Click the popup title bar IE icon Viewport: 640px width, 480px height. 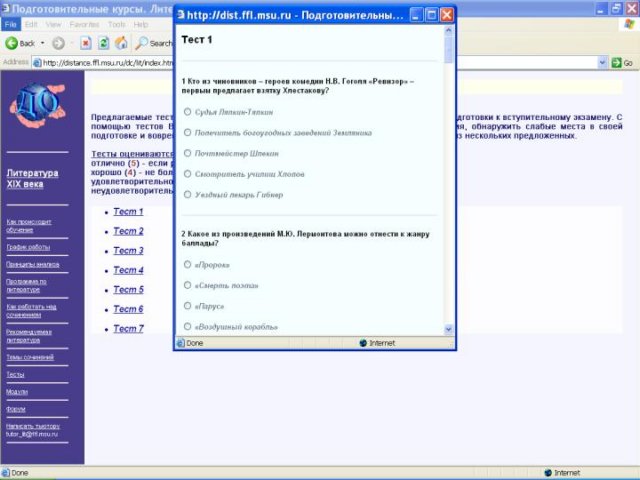[x=181, y=15]
